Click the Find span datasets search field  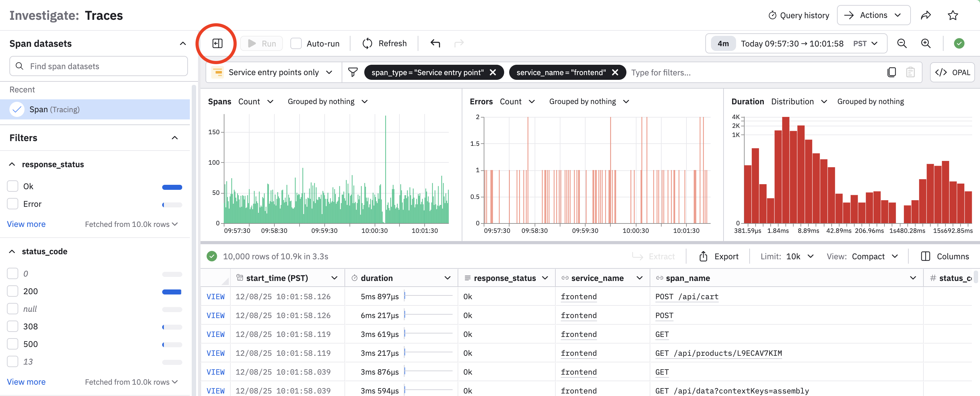point(98,66)
